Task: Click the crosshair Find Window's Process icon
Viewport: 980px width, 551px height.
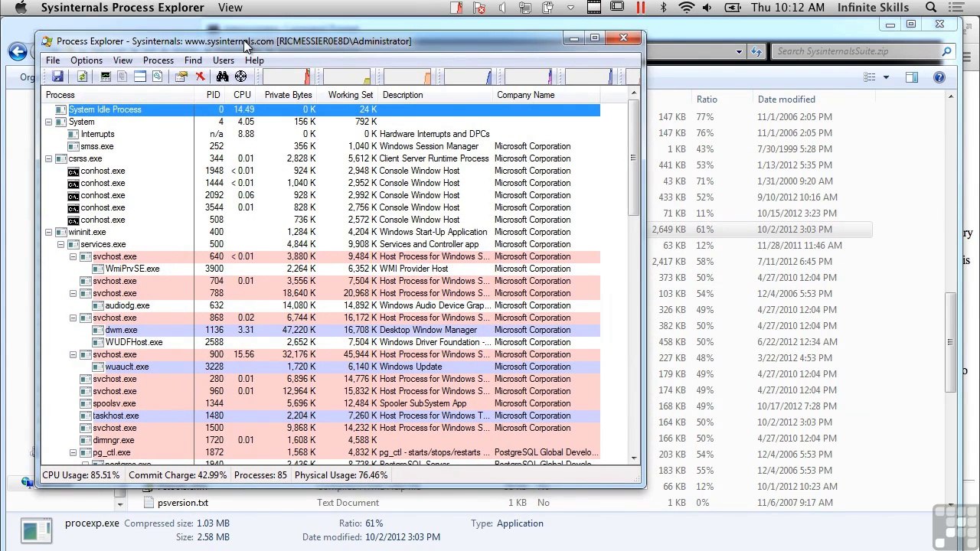Action: pyautogui.click(x=240, y=77)
